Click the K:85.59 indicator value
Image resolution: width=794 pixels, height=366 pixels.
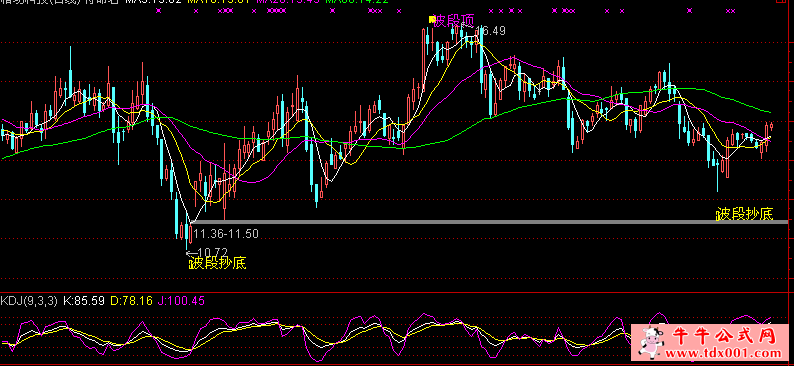tap(84, 301)
